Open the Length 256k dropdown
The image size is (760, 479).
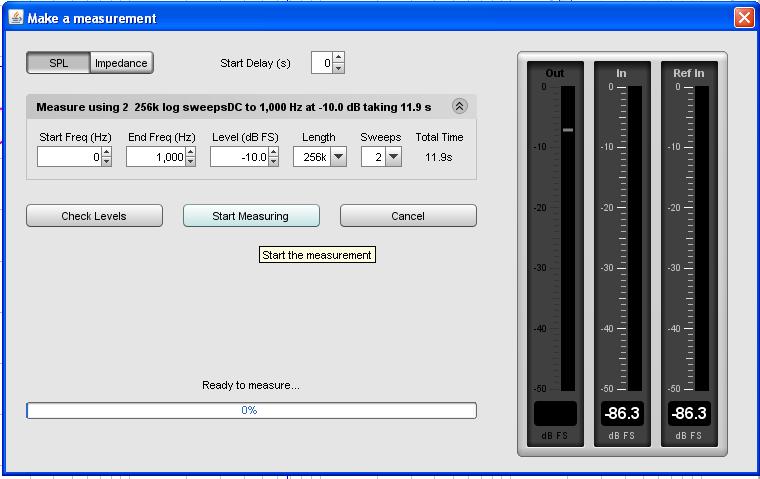[x=338, y=157]
